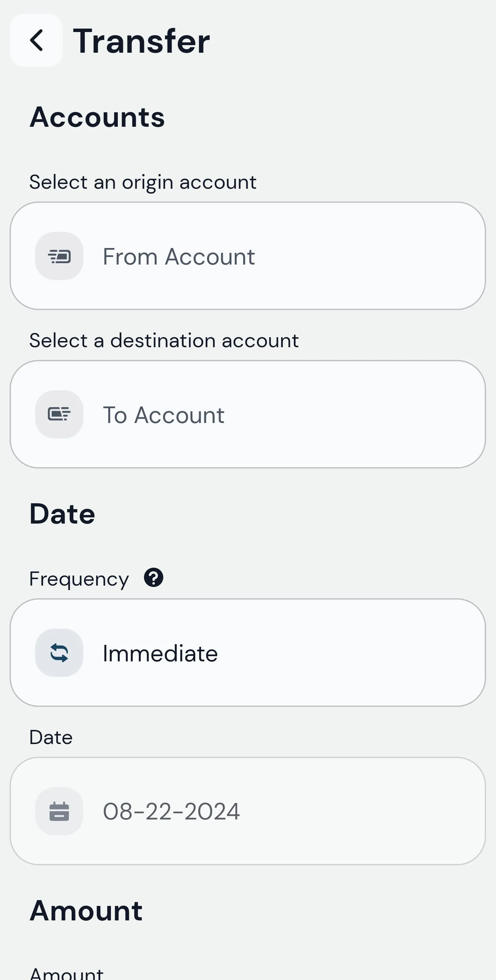Click the Transfer page title

point(141,41)
